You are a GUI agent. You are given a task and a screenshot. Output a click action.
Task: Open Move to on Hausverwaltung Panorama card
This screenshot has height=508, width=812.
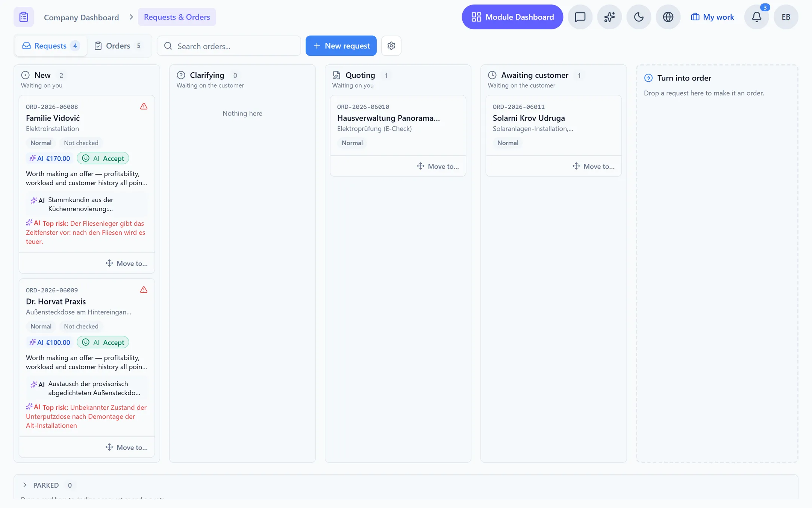click(438, 166)
